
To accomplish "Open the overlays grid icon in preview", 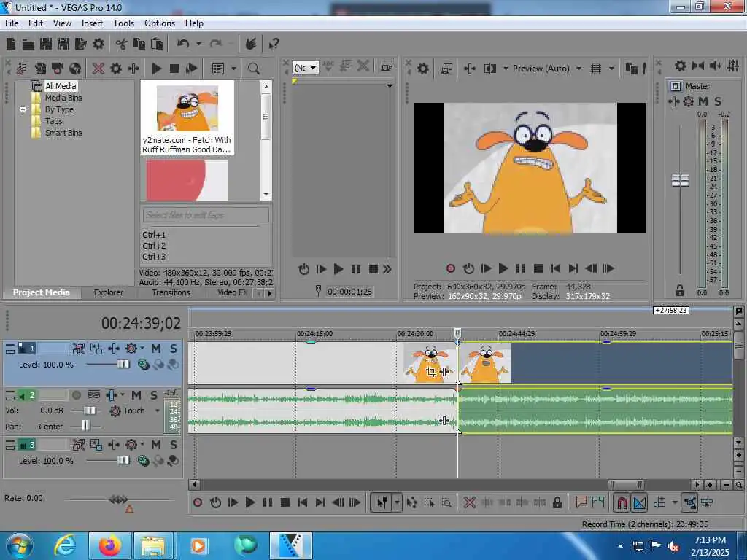I will click(x=595, y=69).
